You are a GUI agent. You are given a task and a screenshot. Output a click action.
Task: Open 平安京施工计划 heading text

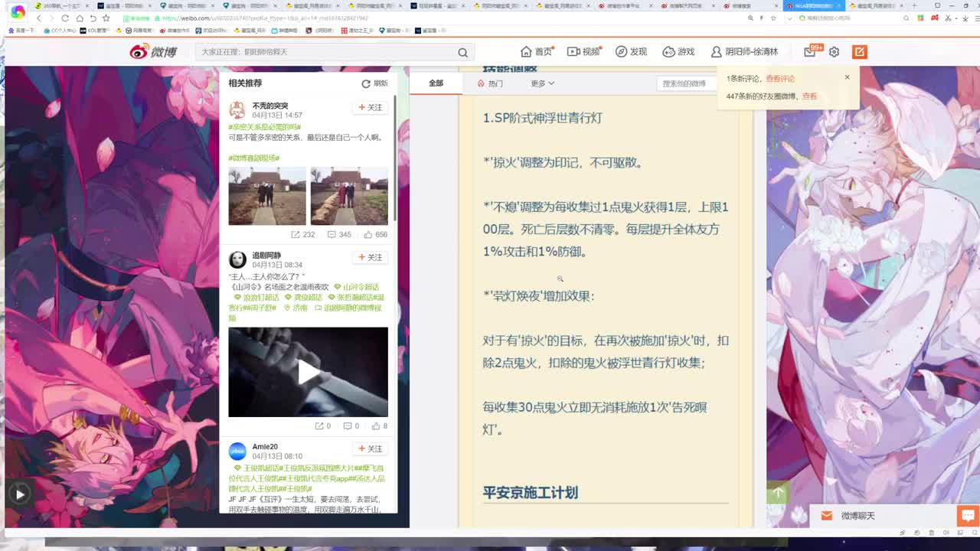pyautogui.click(x=530, y=493)
